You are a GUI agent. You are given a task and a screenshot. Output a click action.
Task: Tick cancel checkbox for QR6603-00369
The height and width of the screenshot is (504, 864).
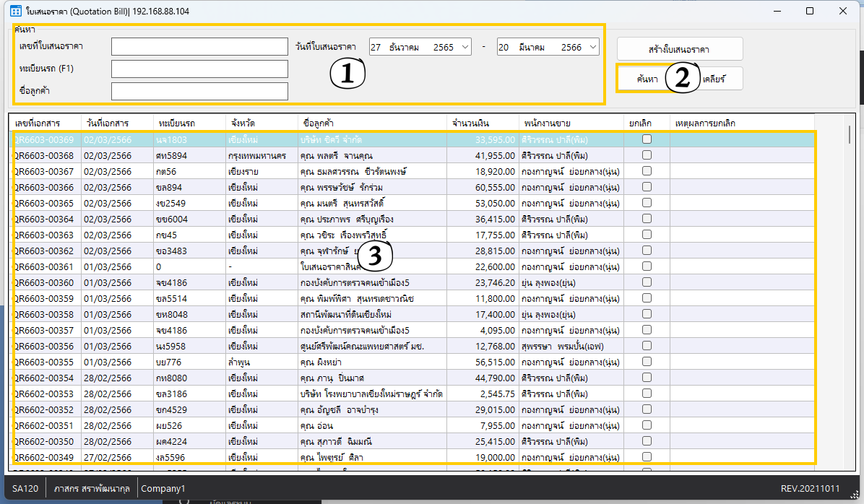(x=647, y=139)
